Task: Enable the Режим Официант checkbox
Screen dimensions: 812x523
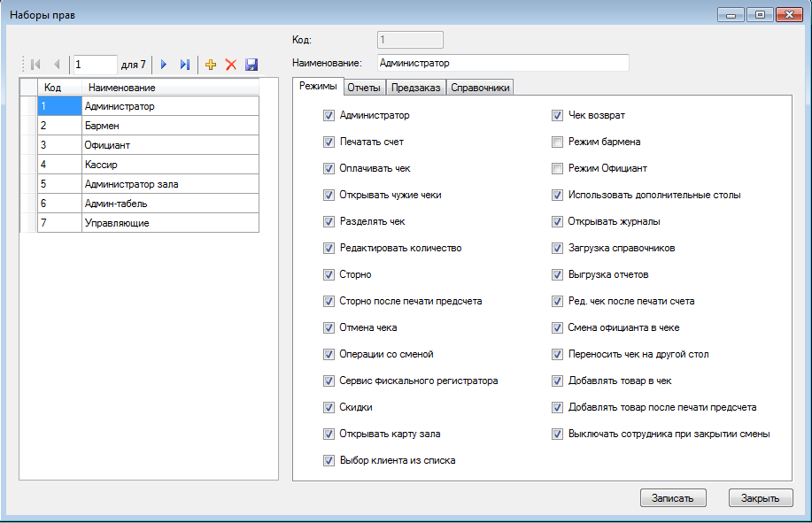Action: (557, 169)
